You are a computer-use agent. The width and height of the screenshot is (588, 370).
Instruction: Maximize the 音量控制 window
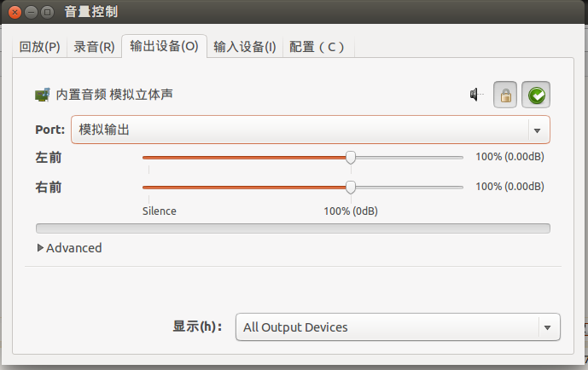pyautogui.click(x=47, y=12)
